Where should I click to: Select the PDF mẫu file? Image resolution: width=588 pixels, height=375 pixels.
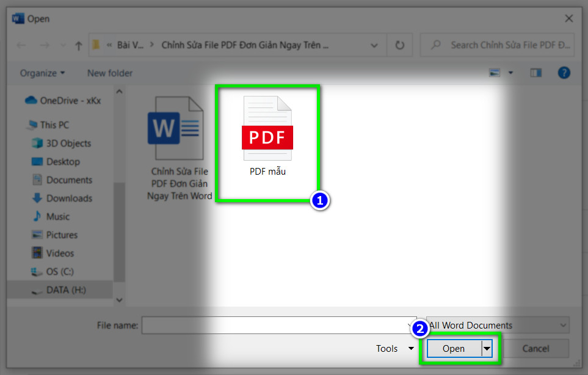267,136
